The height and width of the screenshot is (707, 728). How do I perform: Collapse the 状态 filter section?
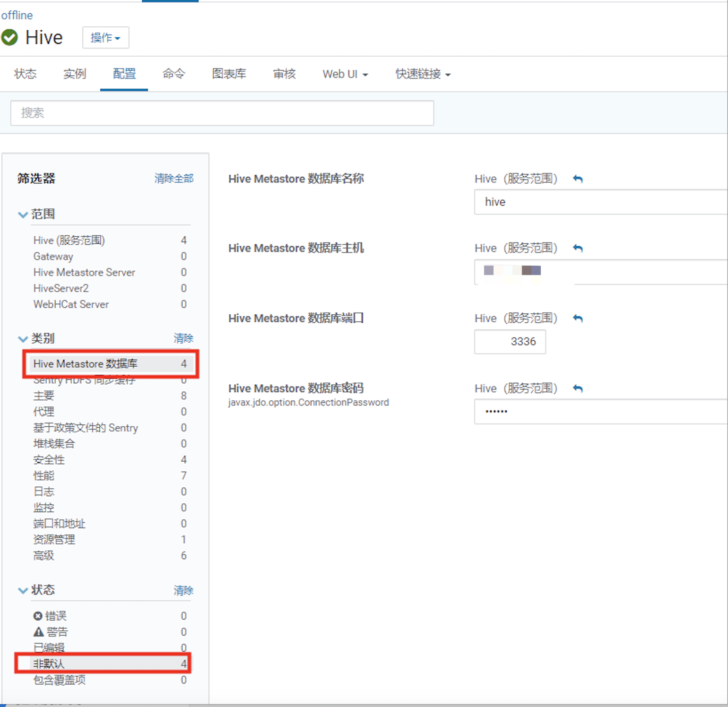coord(23,590)
